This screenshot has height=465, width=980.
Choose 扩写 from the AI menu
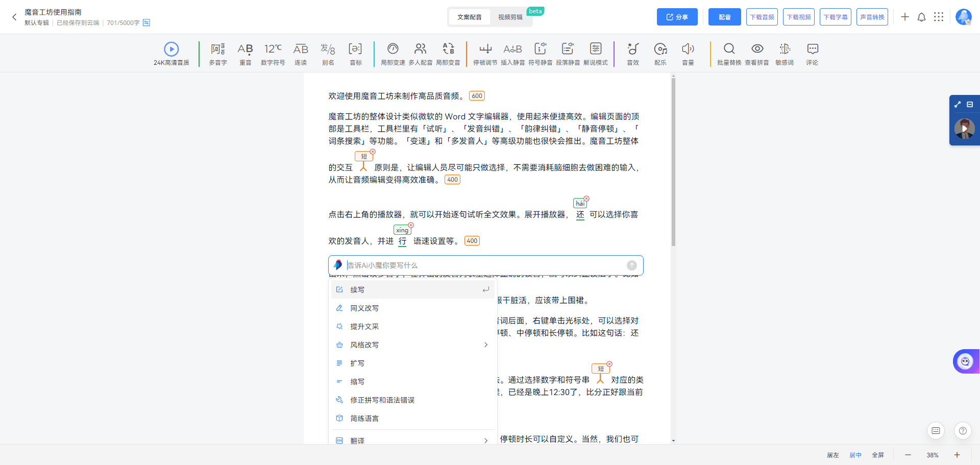pyautogui.click(x=413, y=363)
